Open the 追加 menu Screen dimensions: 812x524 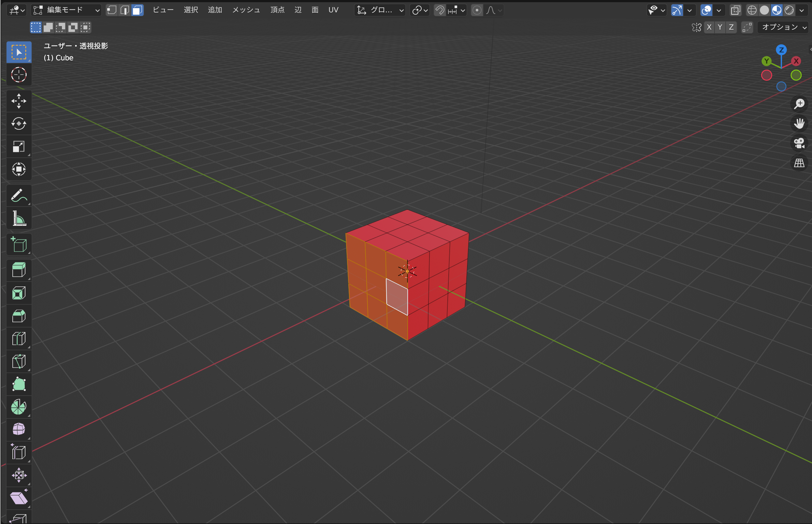tap(215, 10)
